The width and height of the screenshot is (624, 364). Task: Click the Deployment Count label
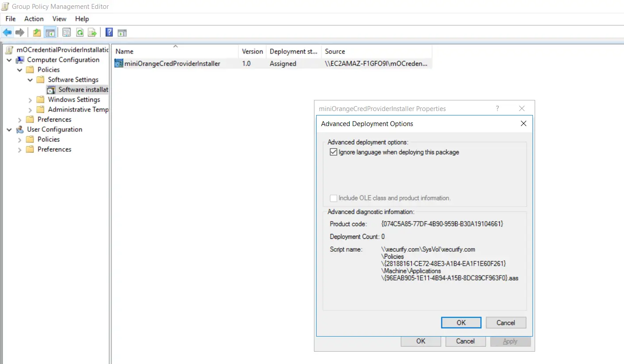(355, 237)
